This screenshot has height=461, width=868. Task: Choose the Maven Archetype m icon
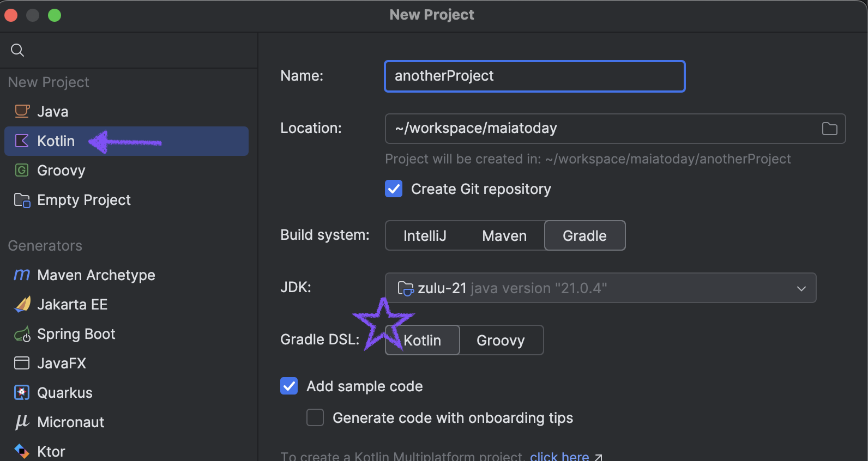(x=22, y=275)
